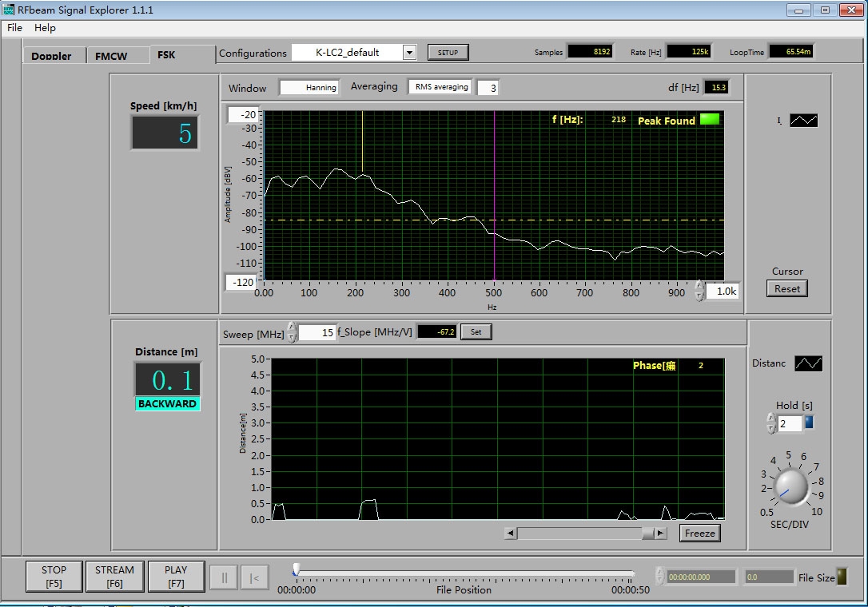
Task: Click the SETUP button
Action: tap(448, 53)
